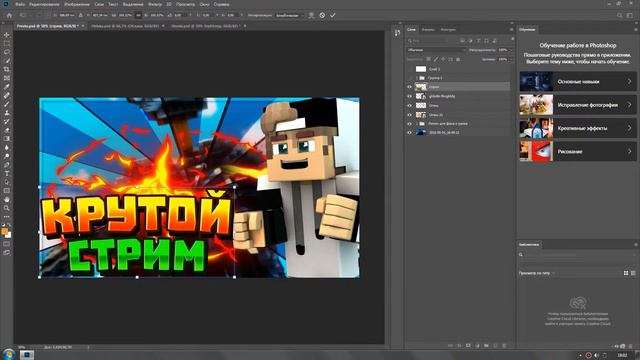Select the Rectangle shape tool

pos(7,191)
